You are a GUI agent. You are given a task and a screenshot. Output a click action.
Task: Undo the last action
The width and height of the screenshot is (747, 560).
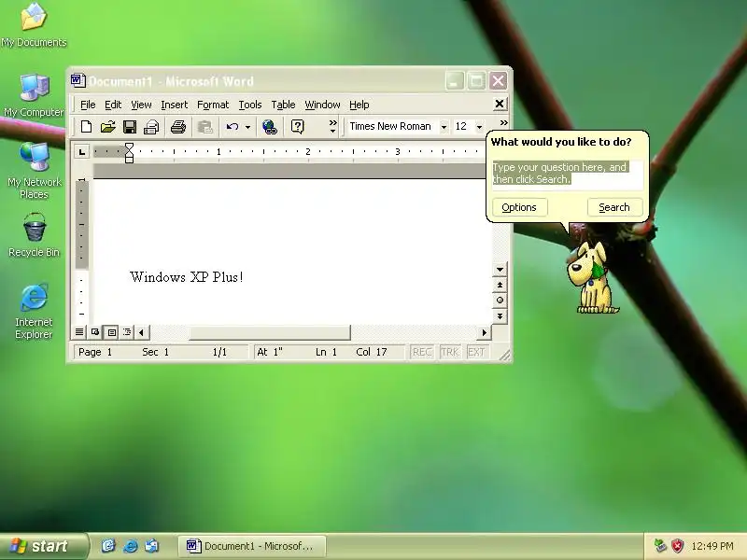[233, 127]
